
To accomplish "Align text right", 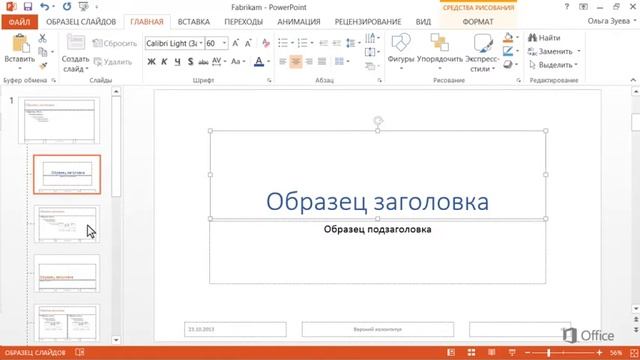I will click(309, 62).
